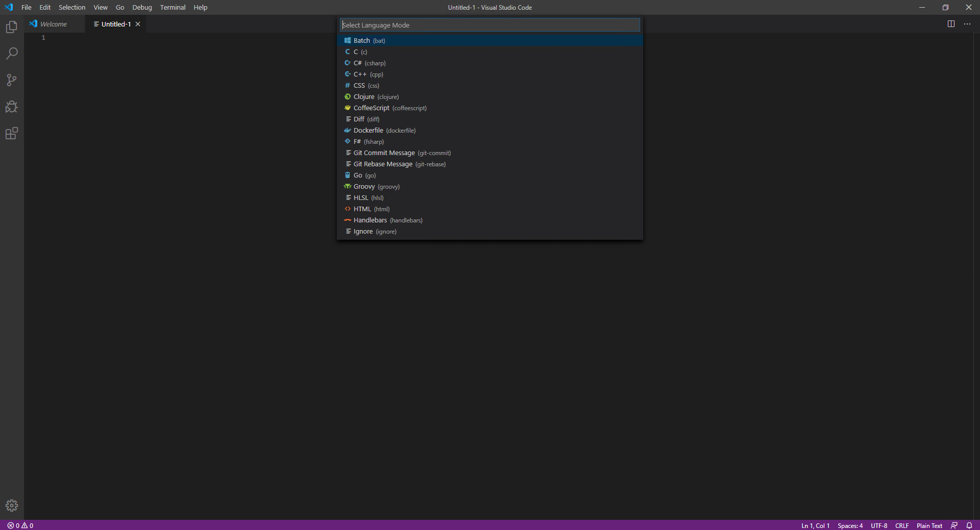Screen dimensions: 980x530
Task: Click Ln 1, Col 1 in status bar
Action: coord(815,525)
